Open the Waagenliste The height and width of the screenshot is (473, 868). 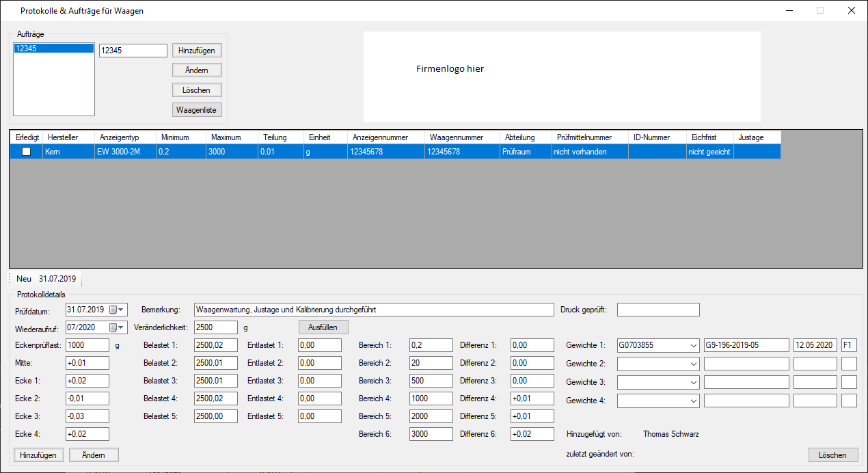click(x=197, y=110)
